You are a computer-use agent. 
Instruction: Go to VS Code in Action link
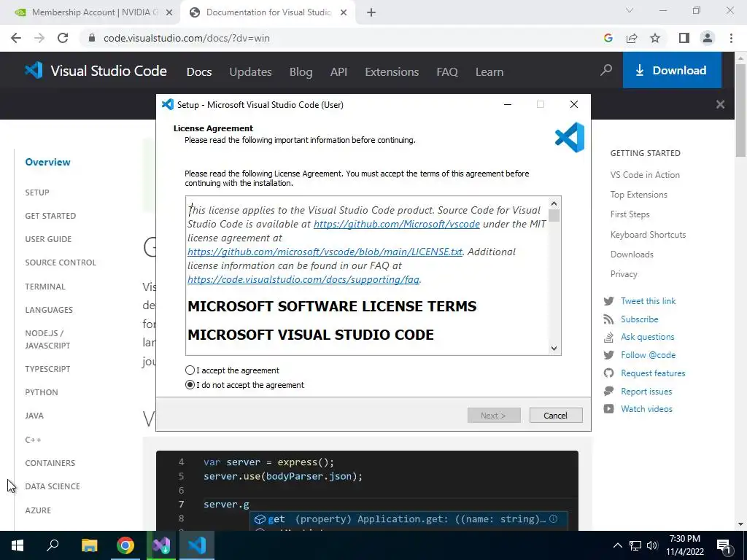point(645,175)
